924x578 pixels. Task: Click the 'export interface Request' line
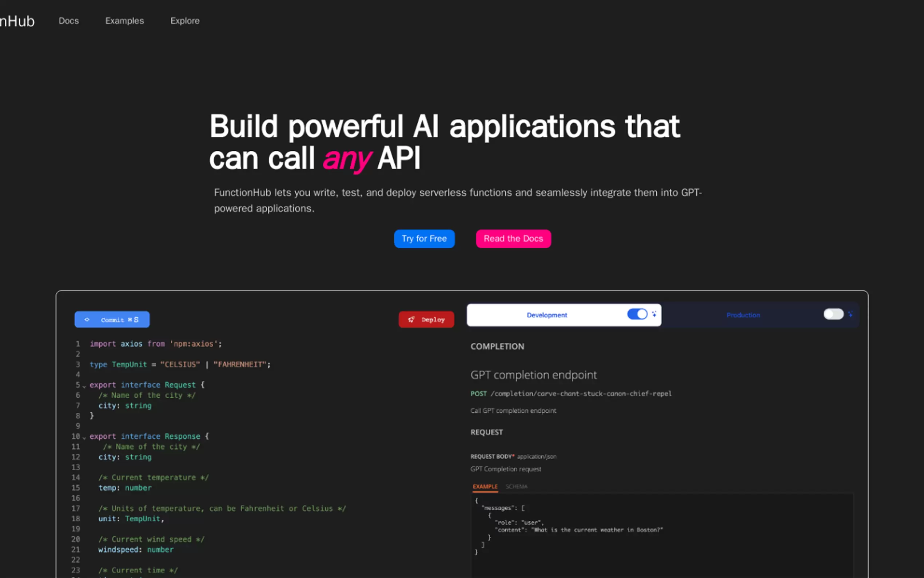(147, 385)
